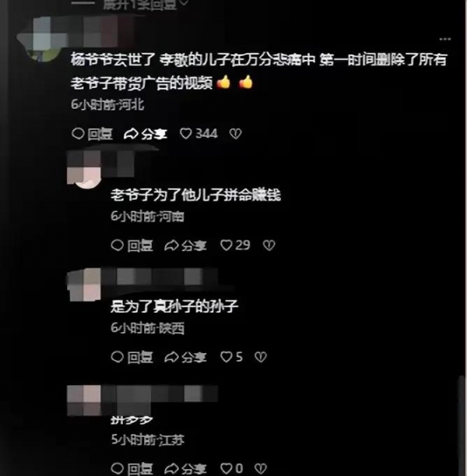The image size is (467, 476).
Task: Reply to the comment from 河南
Action: tap(132, 245)
